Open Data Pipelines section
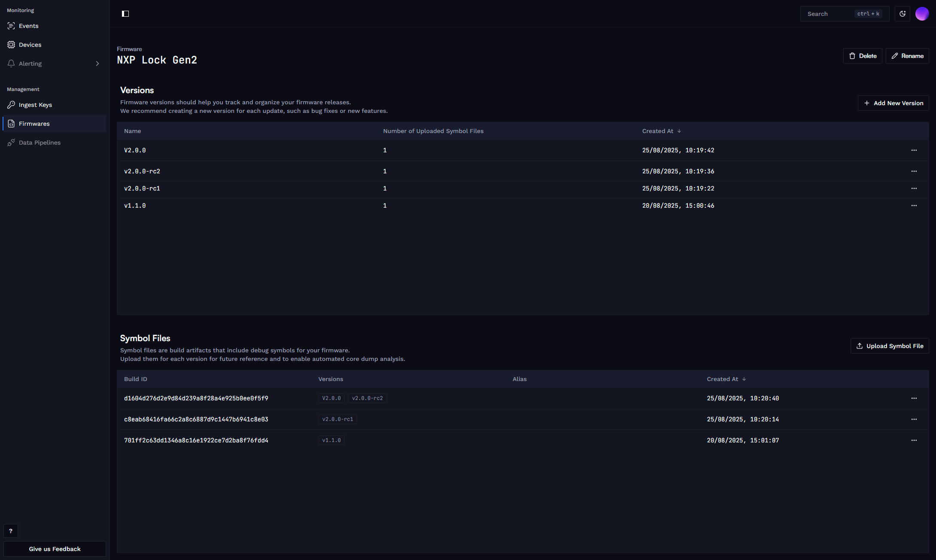Image resolution: width=936 pixels, height=560 pixels. 54,142
